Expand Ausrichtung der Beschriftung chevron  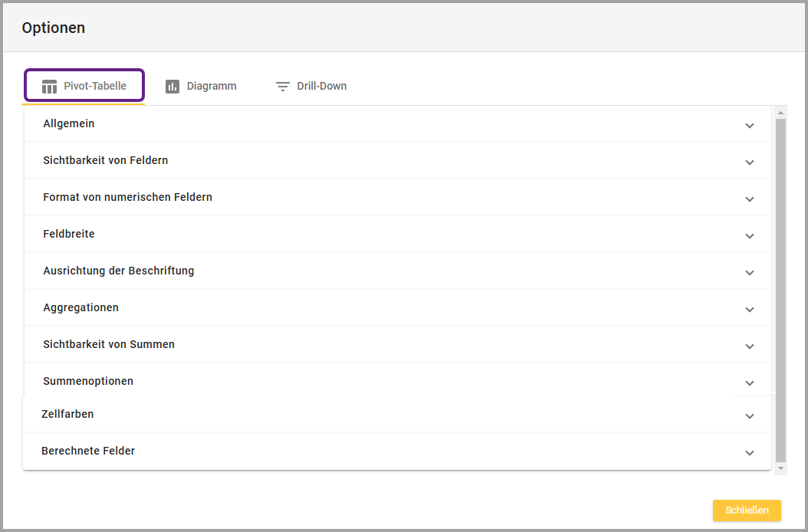[749, 273]
